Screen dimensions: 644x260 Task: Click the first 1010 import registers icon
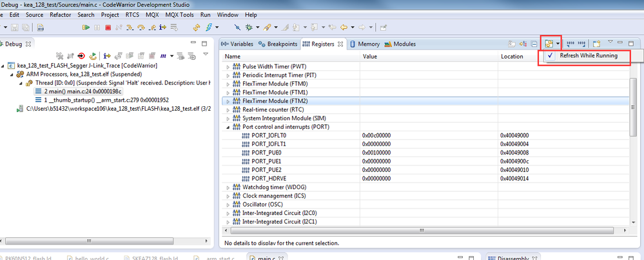[571, 44]
